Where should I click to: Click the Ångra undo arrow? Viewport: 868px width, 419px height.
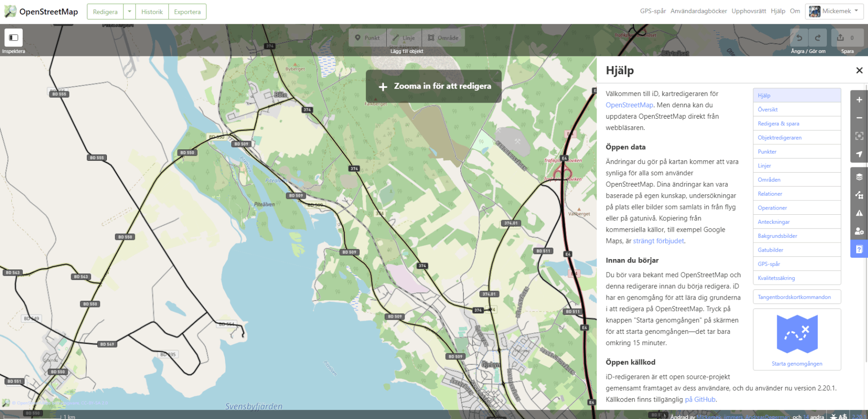799,38
